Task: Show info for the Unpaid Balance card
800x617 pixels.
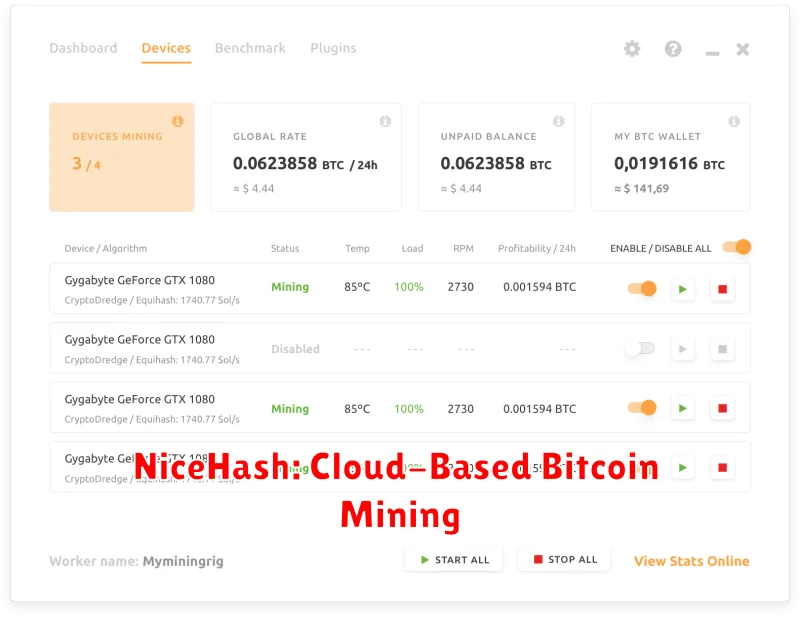Action: coord(559,121)
